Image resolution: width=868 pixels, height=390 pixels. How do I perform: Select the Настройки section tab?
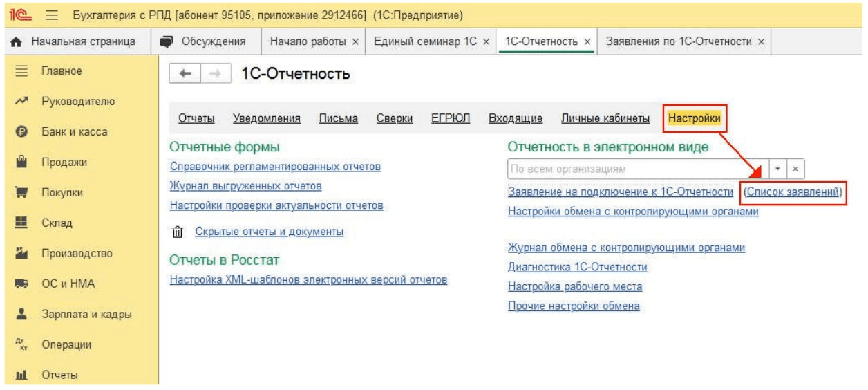tap(695, 119)
